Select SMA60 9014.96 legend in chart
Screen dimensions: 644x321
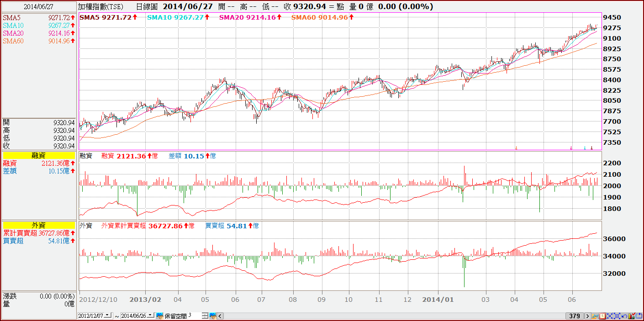pos(322,17)
